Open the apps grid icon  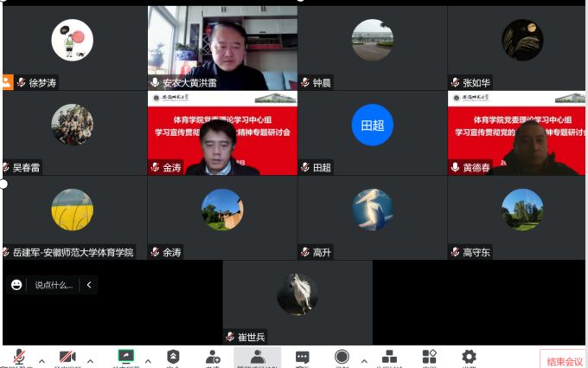(429, 357)
